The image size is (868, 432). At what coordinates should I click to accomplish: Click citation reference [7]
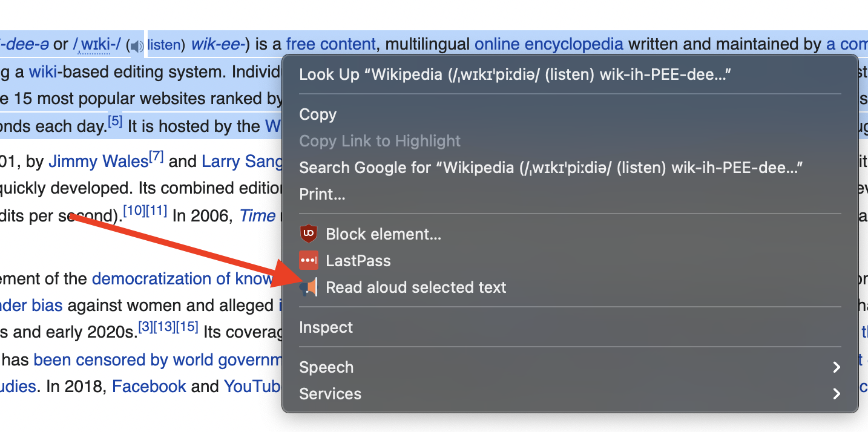pyautogui.click(x=156, y=157)
